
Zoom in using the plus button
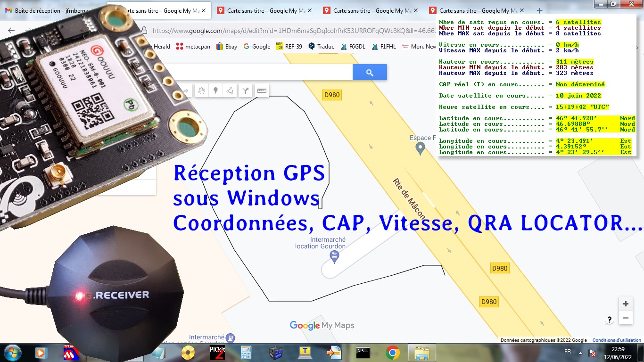626,304
